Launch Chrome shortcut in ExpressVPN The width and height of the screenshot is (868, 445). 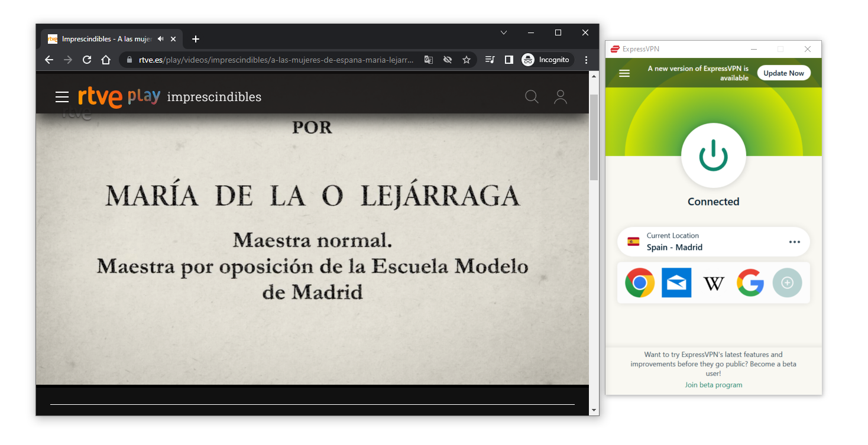click(x=640, y=282)
